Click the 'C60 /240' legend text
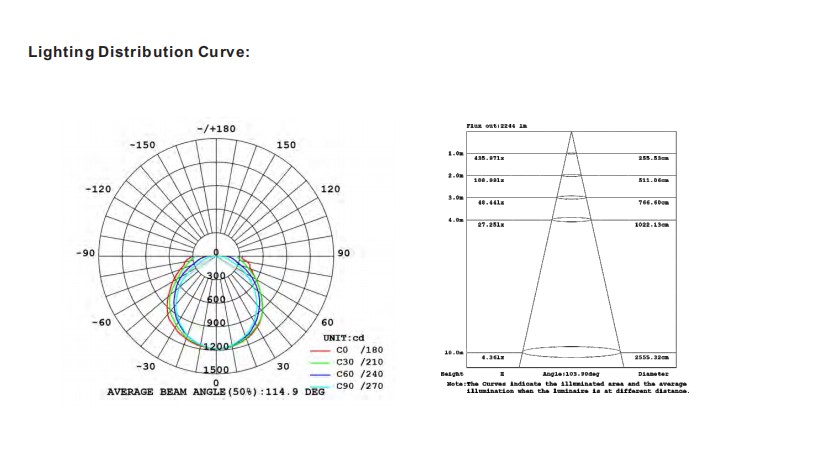 point(360,374)
